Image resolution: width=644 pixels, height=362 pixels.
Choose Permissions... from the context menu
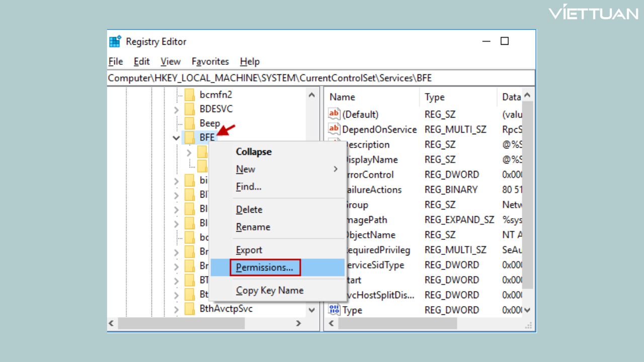tap(265, 267)
